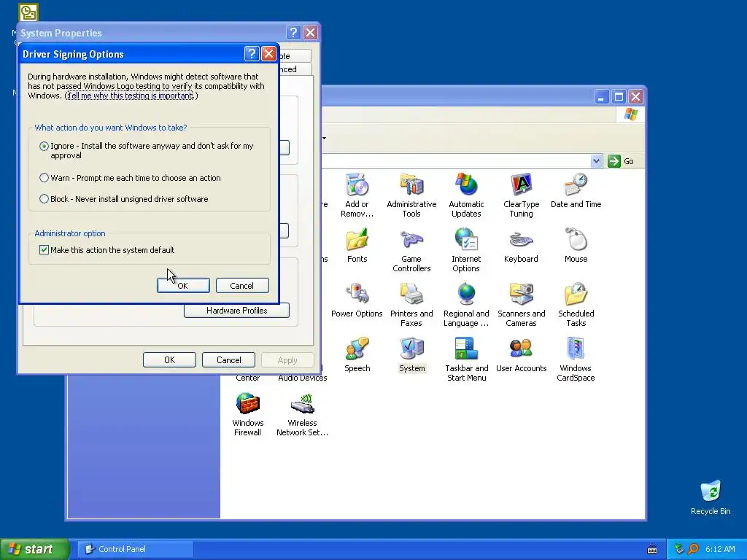Open Windows CardSpace icon

[576, 349]
